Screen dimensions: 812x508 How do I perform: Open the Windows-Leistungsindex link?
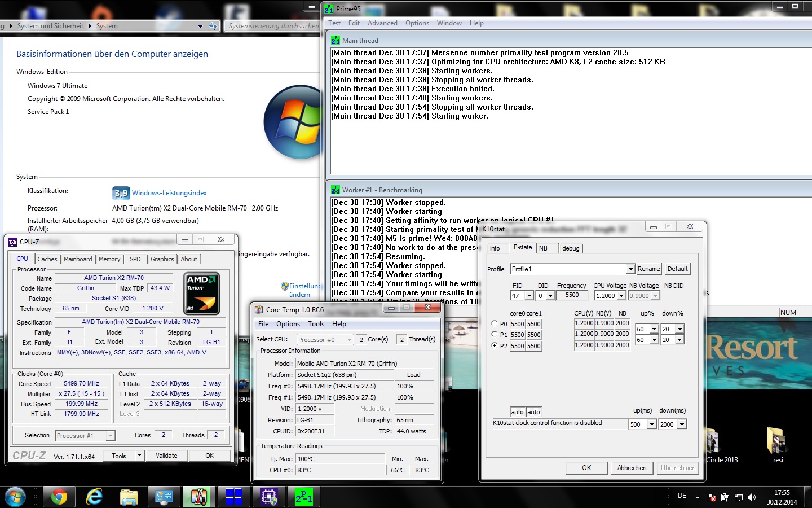point(169,193)
